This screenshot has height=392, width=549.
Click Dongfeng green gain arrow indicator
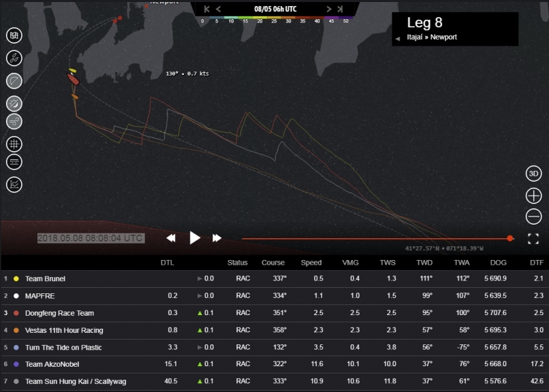point(200,313)
